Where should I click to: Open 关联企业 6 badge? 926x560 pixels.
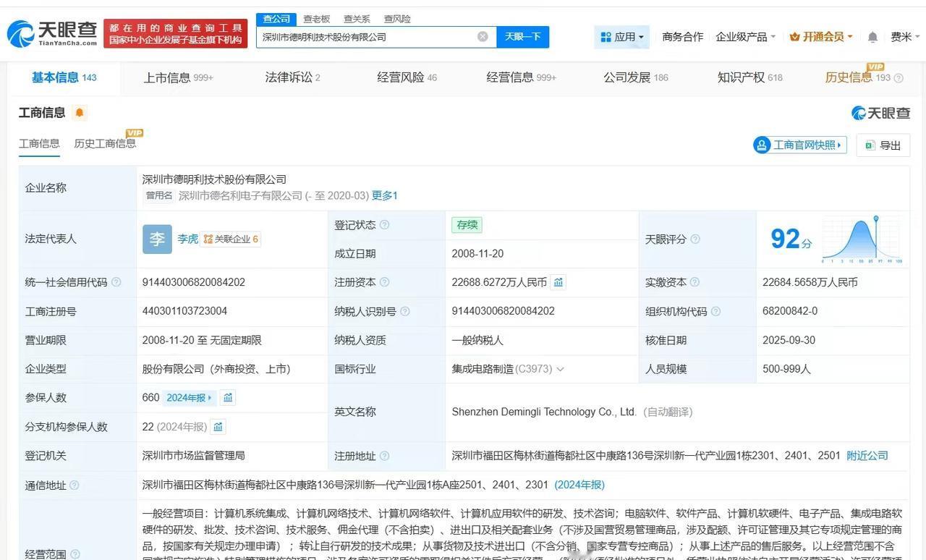231,239
